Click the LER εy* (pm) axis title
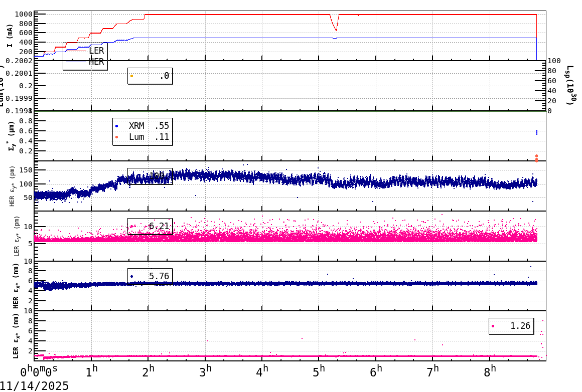 click(16, 237)
